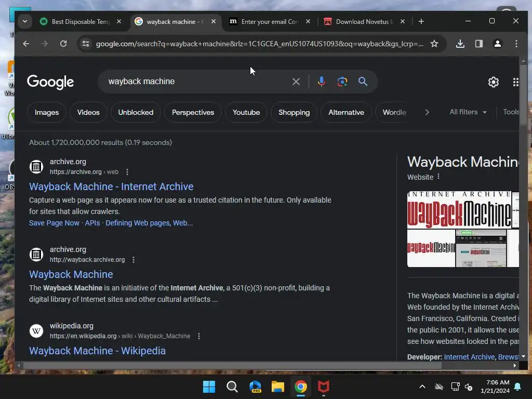The width and height of the screenshot is (532, 399).
Task: Open the APIs sitelink
Action: (92, 223)
